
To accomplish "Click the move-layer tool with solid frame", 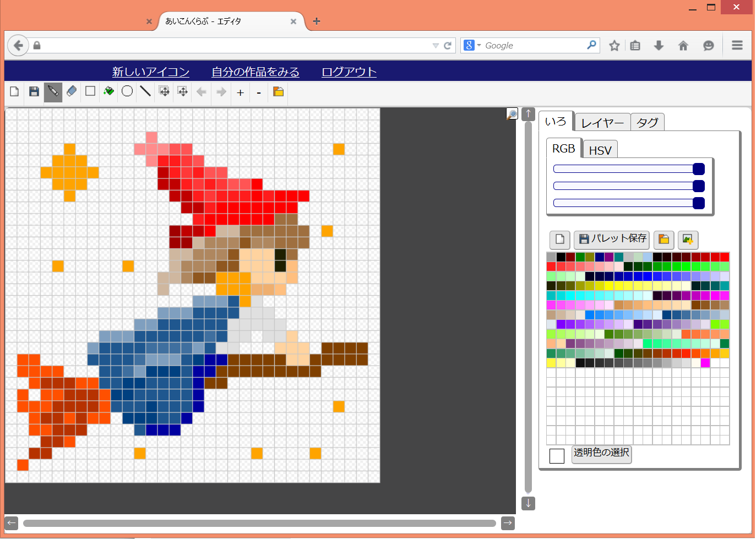I will click(x=164, y=91).
